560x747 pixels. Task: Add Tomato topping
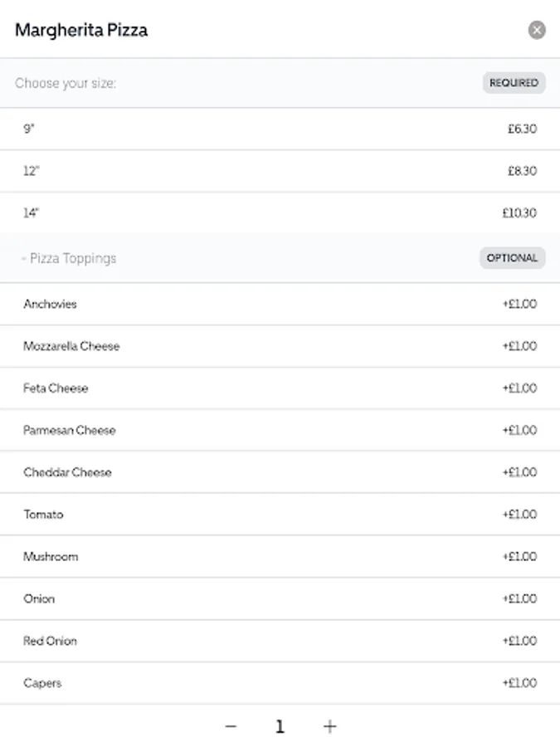[280, 515]
